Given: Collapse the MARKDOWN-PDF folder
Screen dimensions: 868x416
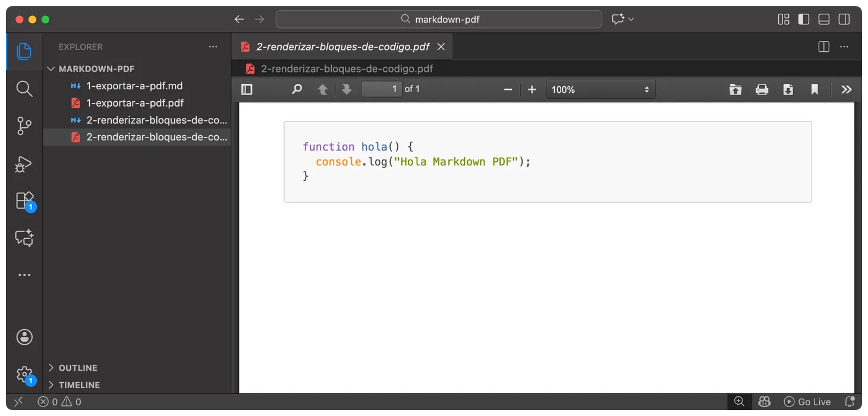Looking at the screenshot, I should click(96, 69).
